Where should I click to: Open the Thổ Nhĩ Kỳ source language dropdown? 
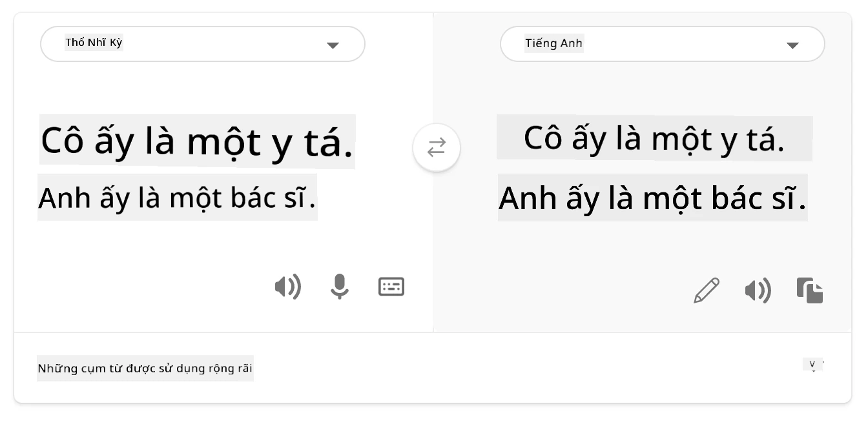point(203,44)
